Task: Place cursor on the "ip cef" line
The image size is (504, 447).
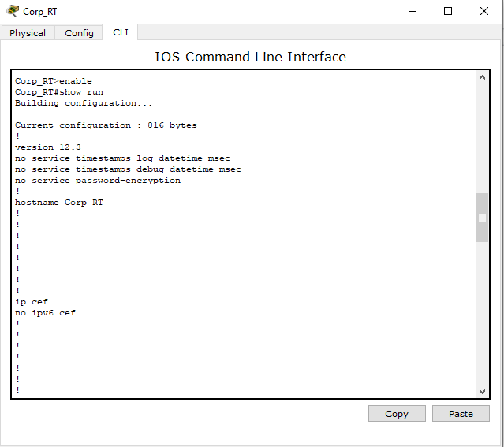Action: [x=32, y=302]
